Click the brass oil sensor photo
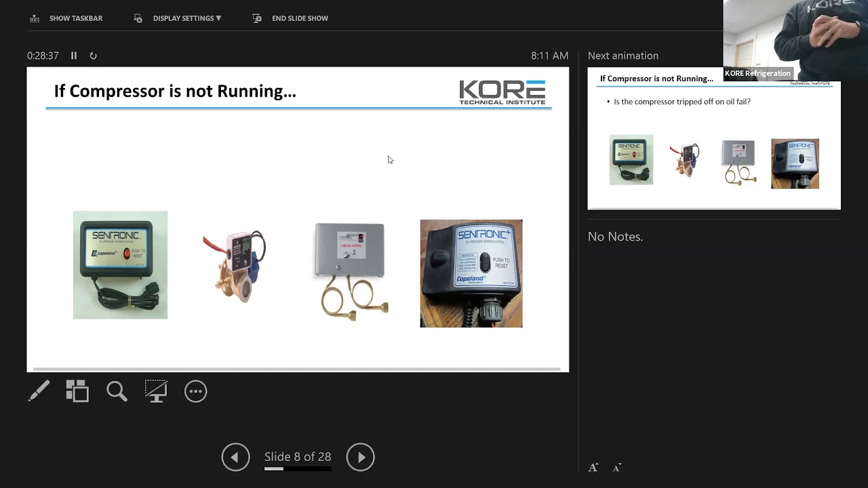This screenshot has height=488, width=868. click(x=235, y=266)
